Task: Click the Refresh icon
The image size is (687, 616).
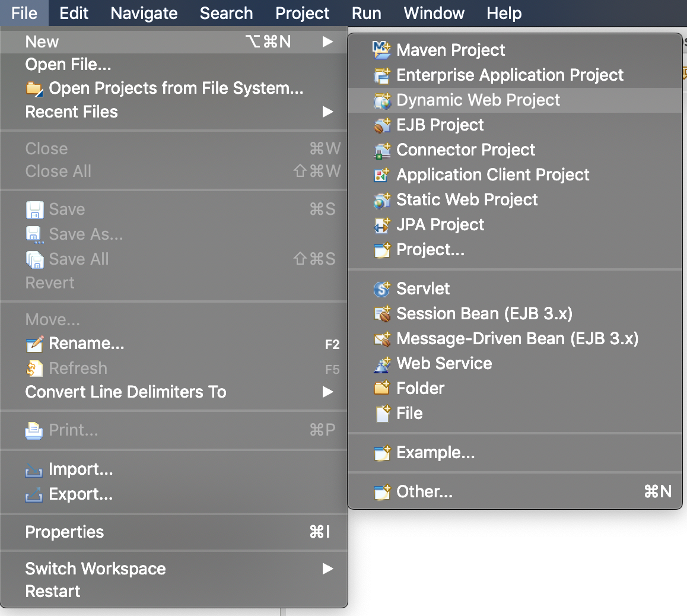Action: tap(34, 369)
